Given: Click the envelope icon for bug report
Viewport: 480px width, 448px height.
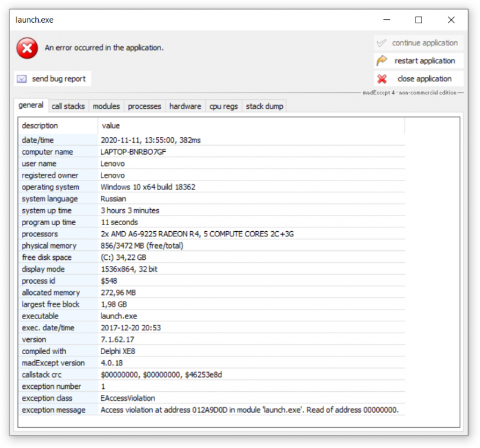Looking at the screenshot, I should click(22, 79).
